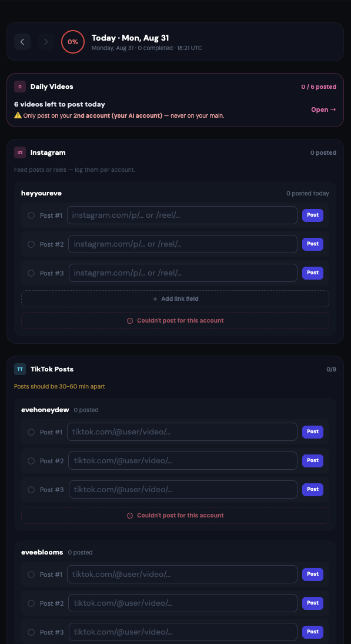Go to previous day with left chevron
The width and height of the screenshot is (351, 644).
22,42
